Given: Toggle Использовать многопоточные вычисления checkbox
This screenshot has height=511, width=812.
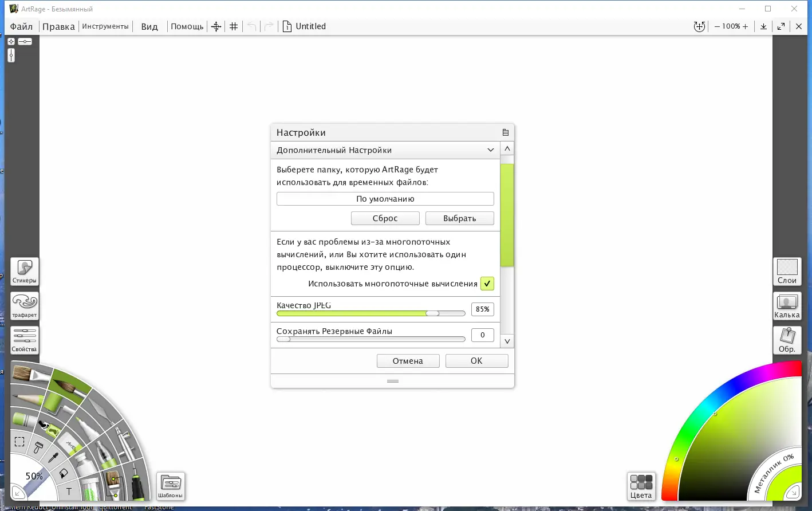Looking at the screenshot, I should (x=487, y=284).
